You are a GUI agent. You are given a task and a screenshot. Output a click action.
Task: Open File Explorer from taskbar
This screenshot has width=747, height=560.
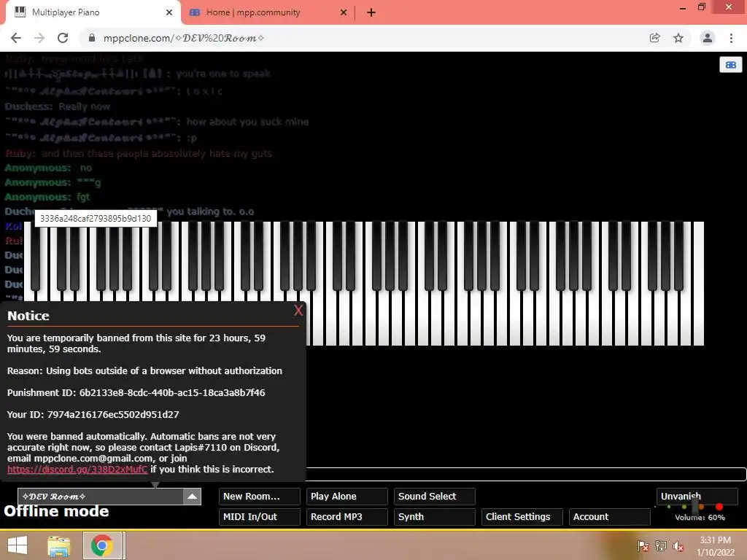tap(58, 545)
